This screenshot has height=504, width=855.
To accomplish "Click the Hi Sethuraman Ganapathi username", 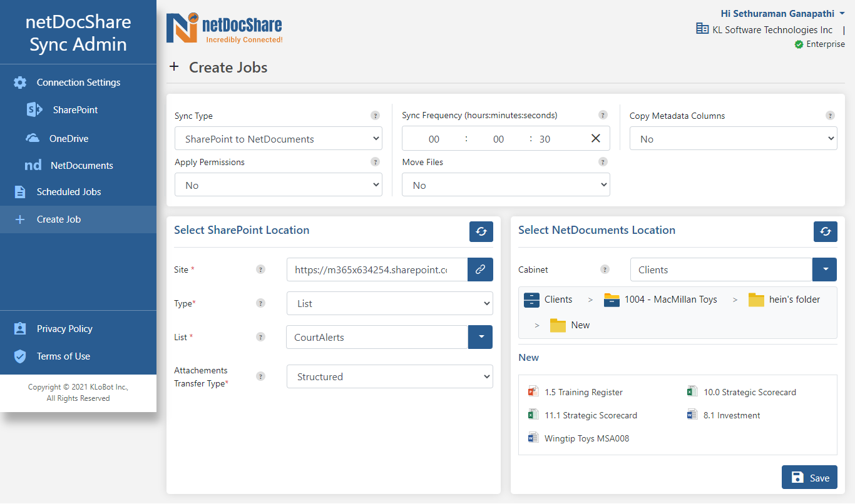I will (x=777, y=14).
